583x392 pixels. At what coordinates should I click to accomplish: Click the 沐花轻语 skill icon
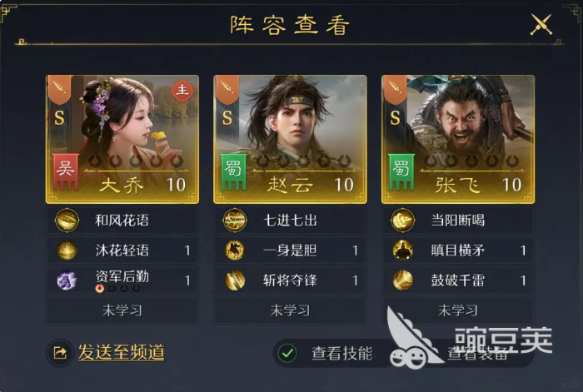pos(67,251)
